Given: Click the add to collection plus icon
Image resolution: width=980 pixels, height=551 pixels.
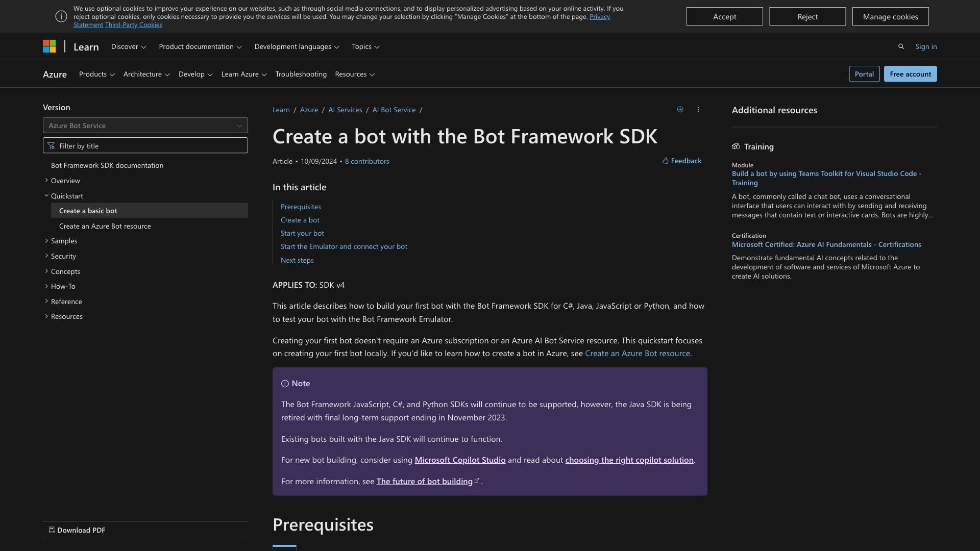Looking at the screenshot, I should pyautogui.click(x=680, y=110).
